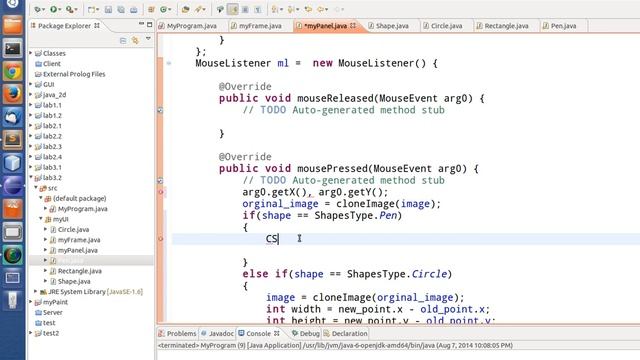Screen dimensions: 640x360
Task: Toggle Block Selection mode in the toolbar
Action: point(245,9)
